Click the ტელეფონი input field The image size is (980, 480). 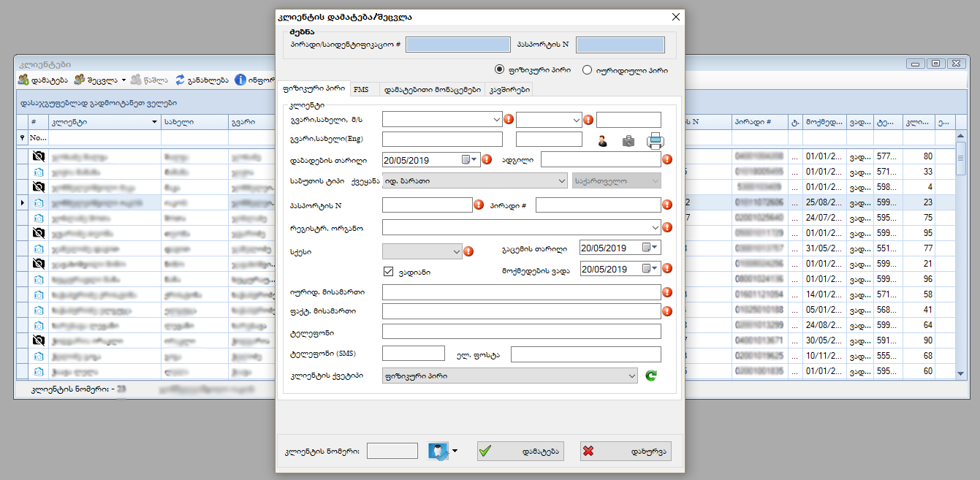tap(521, 332)
